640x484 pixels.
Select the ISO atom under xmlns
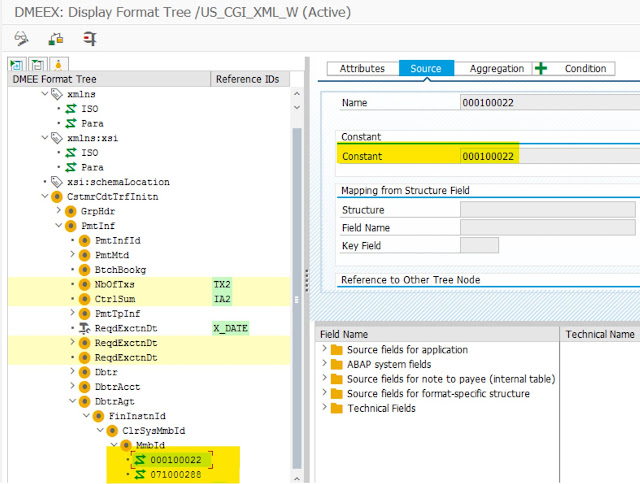pos(89,109)
